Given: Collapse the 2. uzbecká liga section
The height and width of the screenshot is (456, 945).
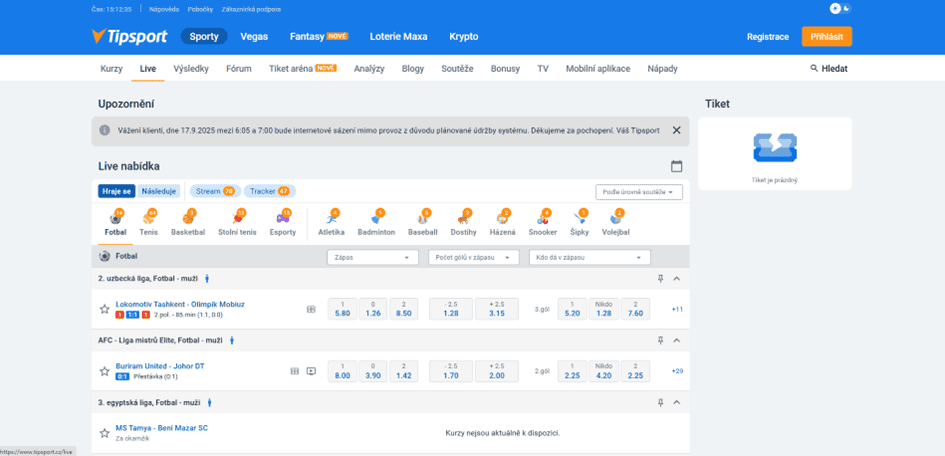Looking at the screenshot, I should [x=676, y=278].
